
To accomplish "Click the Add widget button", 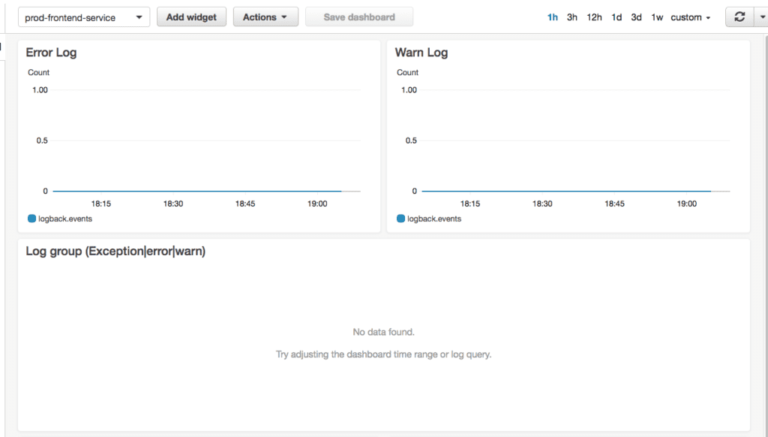I will (x=191, y=18).
